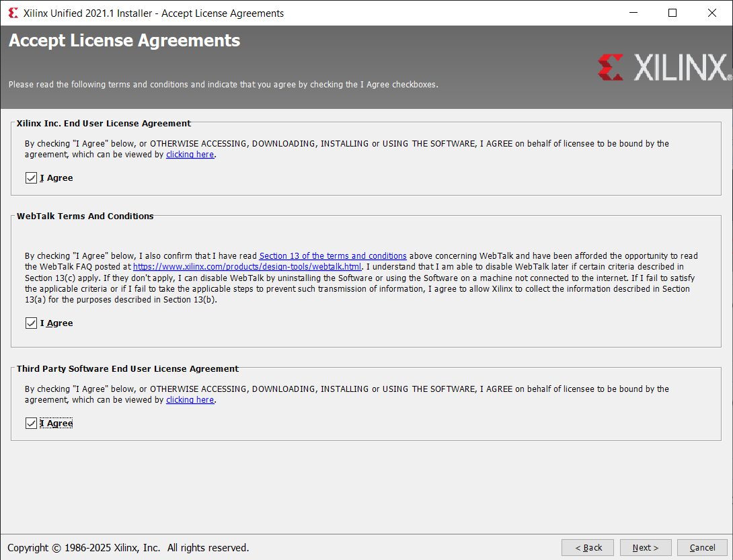Click the 'WebTalk Terms And Conditions' group title
Viewport: 733px width, 560px height.
pyautogui.click(x=85, y=216)
